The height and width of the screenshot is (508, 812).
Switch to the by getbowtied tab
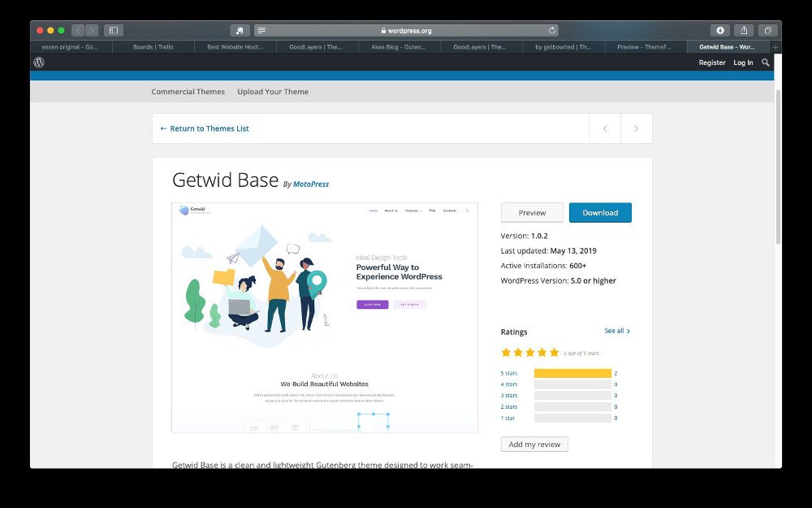point(563,47)
